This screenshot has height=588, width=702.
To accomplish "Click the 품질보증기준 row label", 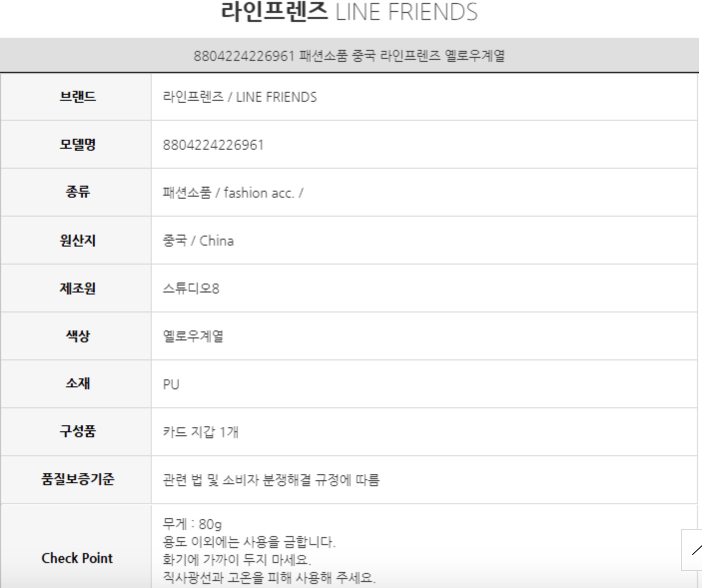I will pos(77,479).
